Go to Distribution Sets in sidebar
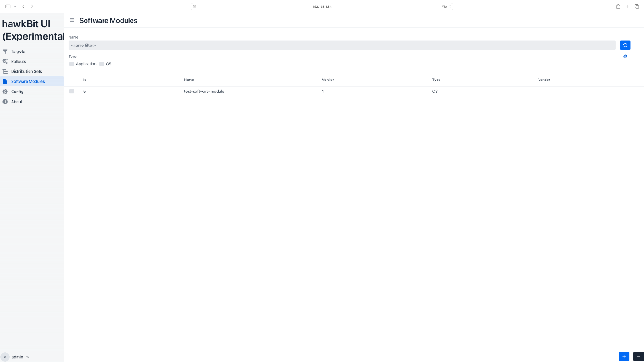This screenshot has width=644, height=362. pos(32,71)
